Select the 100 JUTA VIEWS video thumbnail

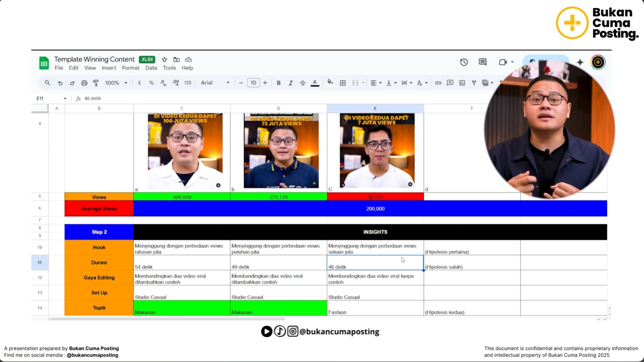pyautogui.click(x=186, y=152)
